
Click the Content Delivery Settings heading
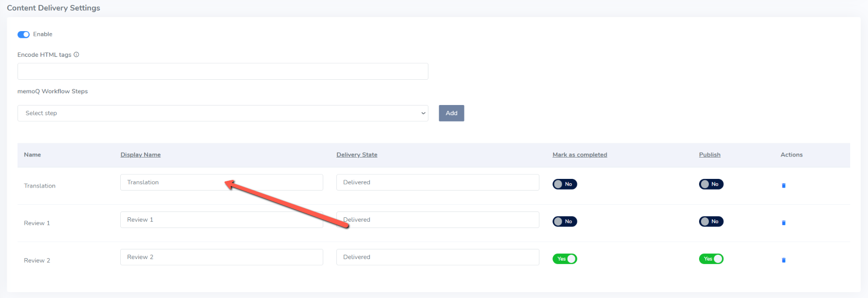tap(54, 8)
